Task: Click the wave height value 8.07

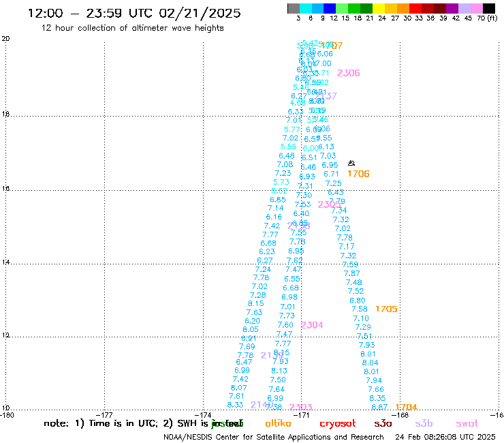Action: [x=238, y=388]
